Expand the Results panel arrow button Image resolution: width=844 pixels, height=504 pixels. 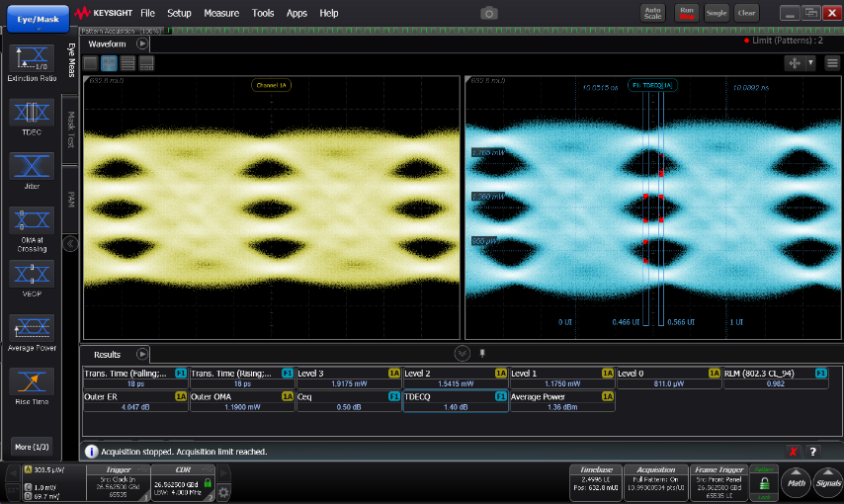click(142, 354)
